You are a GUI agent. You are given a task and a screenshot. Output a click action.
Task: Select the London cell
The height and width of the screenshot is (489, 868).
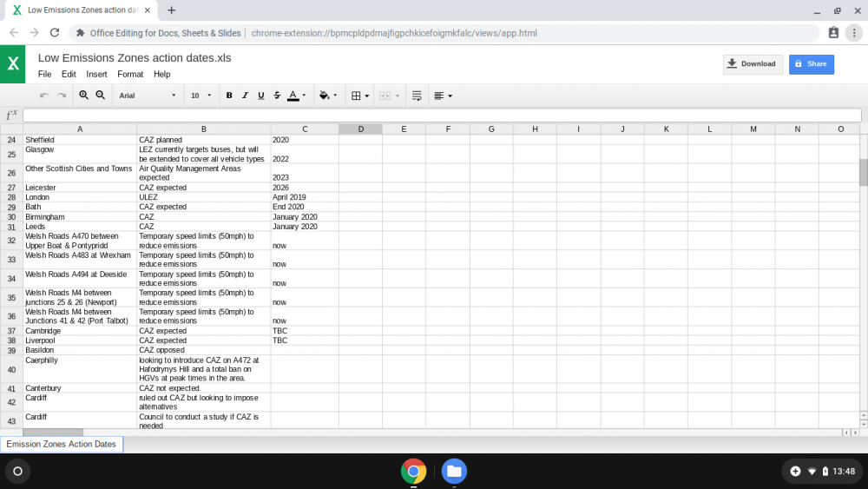(80, 197)
